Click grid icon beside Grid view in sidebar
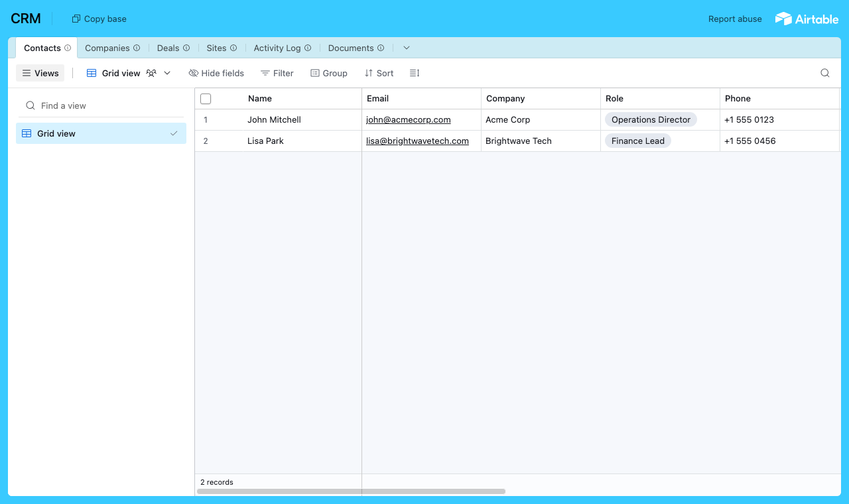849x504 pixels. coord(27,133)
